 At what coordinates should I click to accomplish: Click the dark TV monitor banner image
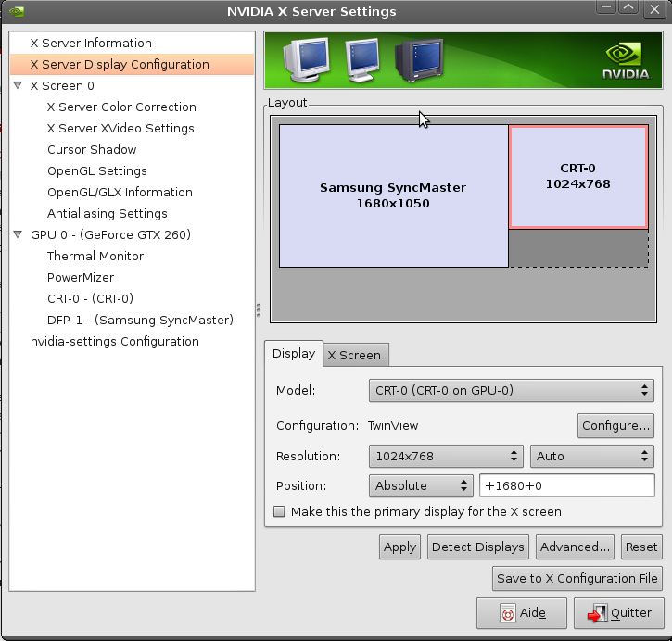click(419, 60)
